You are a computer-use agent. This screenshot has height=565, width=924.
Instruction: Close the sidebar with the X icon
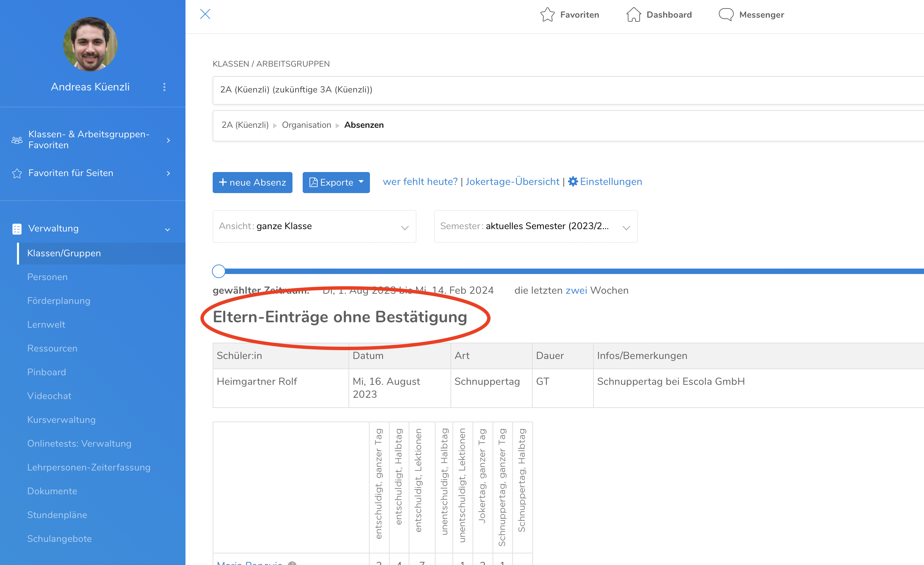[205, 14]
